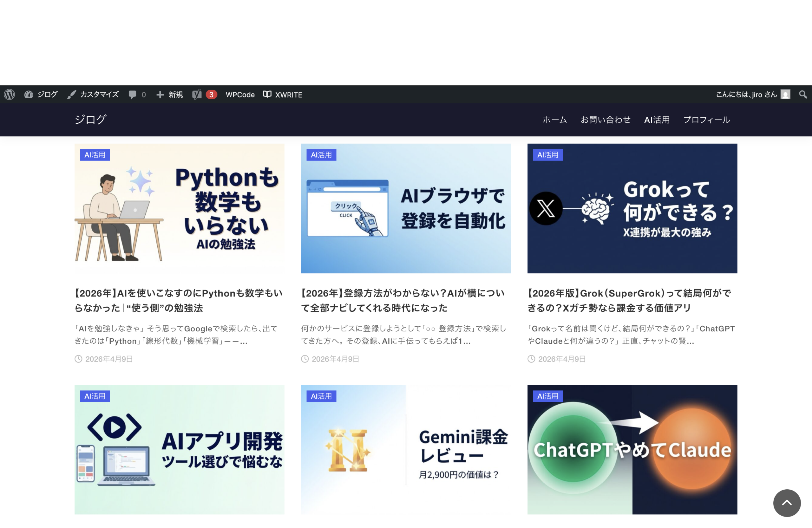Open the ジログ dashboard item in admin bar
The height and width of the screenshot is (528, 812).
click(x=41, y=95)
